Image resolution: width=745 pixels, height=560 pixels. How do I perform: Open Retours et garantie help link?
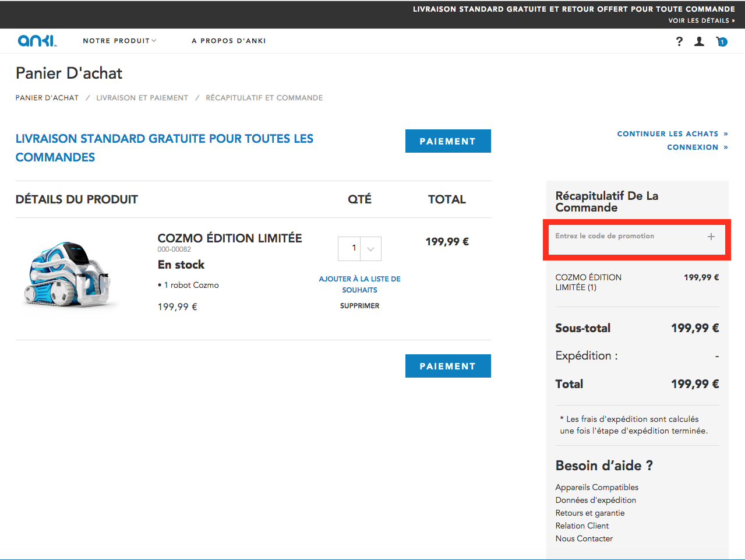(590, 513)
